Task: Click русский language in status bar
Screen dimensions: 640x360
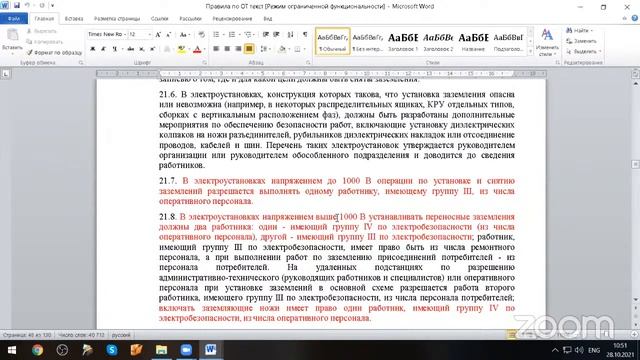Action: point(121,335)
